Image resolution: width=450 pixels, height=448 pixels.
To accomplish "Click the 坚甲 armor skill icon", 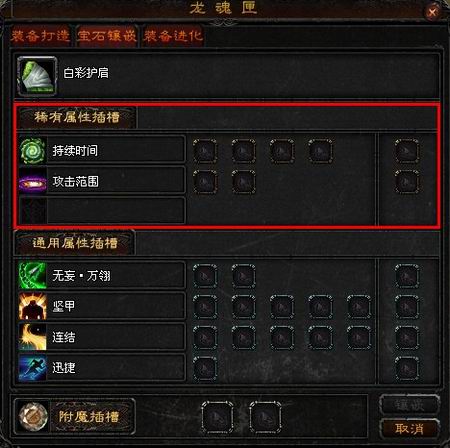I will 32,306.
